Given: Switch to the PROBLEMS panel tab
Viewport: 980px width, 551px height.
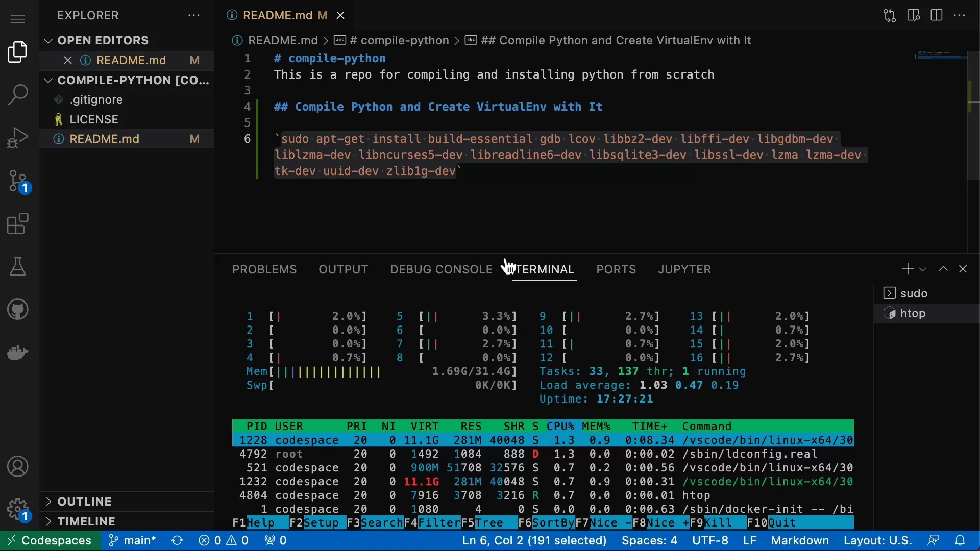Looking at the screenshot, I should [264, 269].
